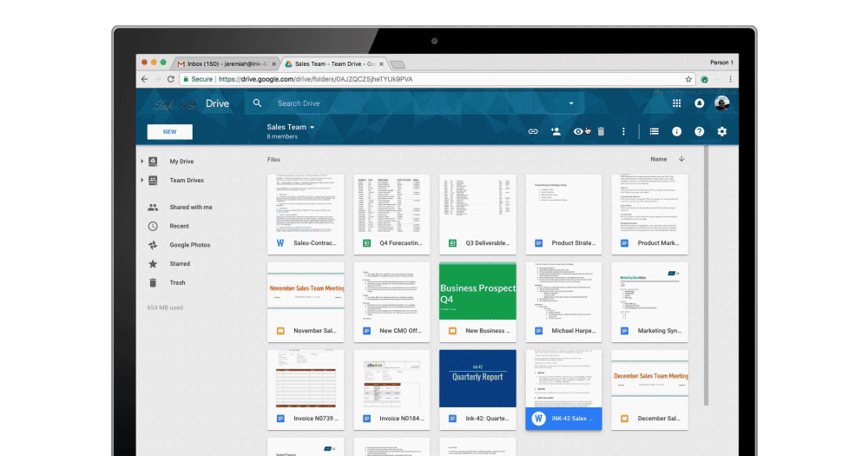The image size is (868, 456).
Task: Open Trash in the sidebar
Action: (177, 283)
